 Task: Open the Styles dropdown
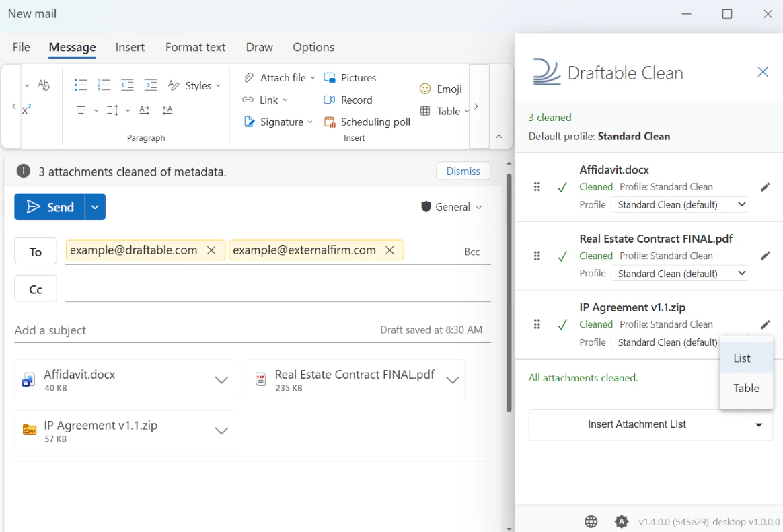218,86
